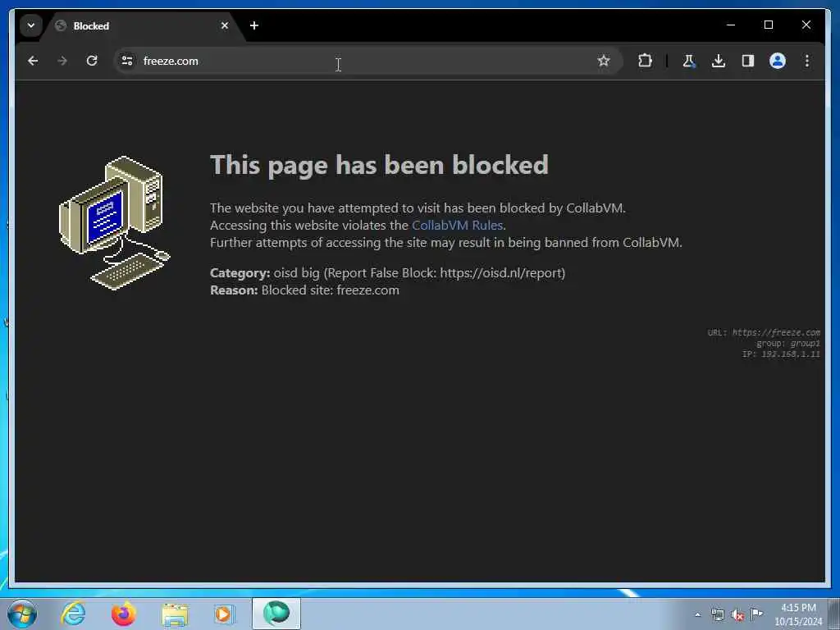840x630 pixels.
Task: Open the three-dot Chrome menu
Action: [807, 61]
